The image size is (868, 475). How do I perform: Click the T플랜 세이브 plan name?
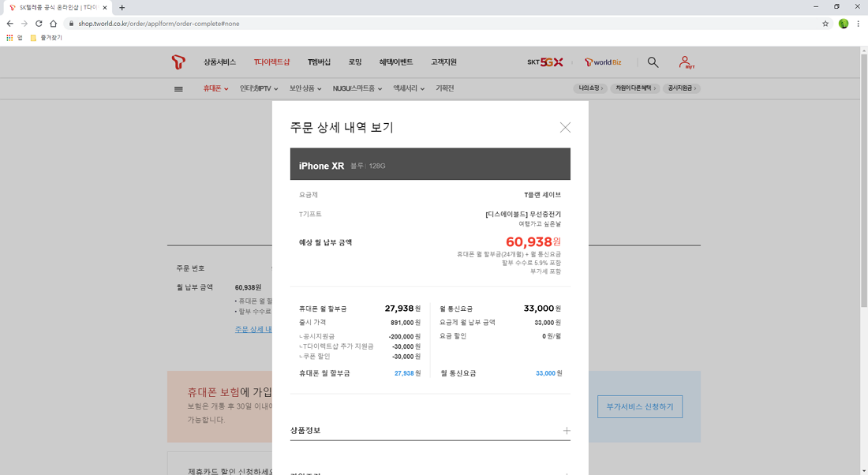point(542,195)
